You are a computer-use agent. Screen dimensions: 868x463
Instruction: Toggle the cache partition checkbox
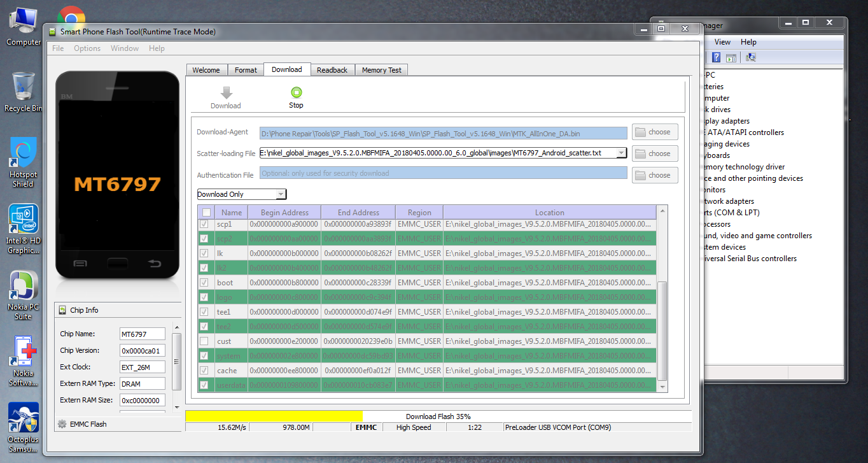click(204, 370)
